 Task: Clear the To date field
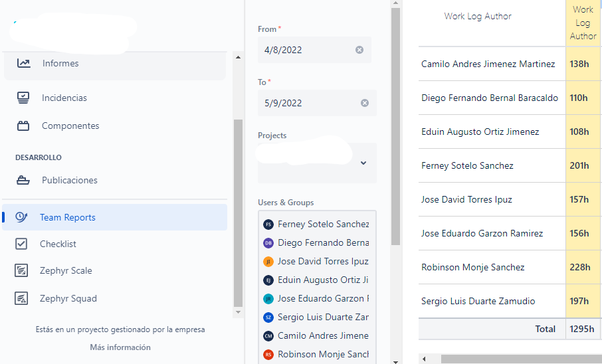coord(365,103)
